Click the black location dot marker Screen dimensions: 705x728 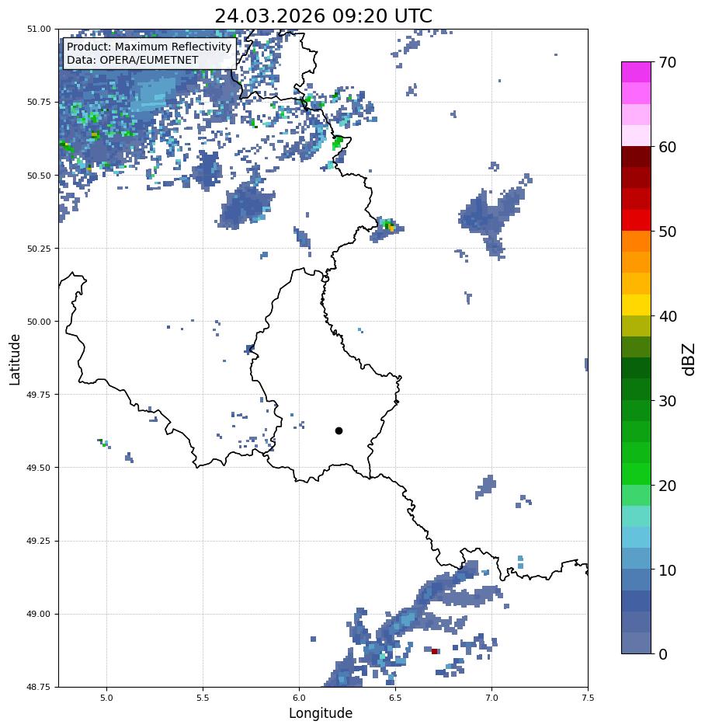click(x=339, y=431)
